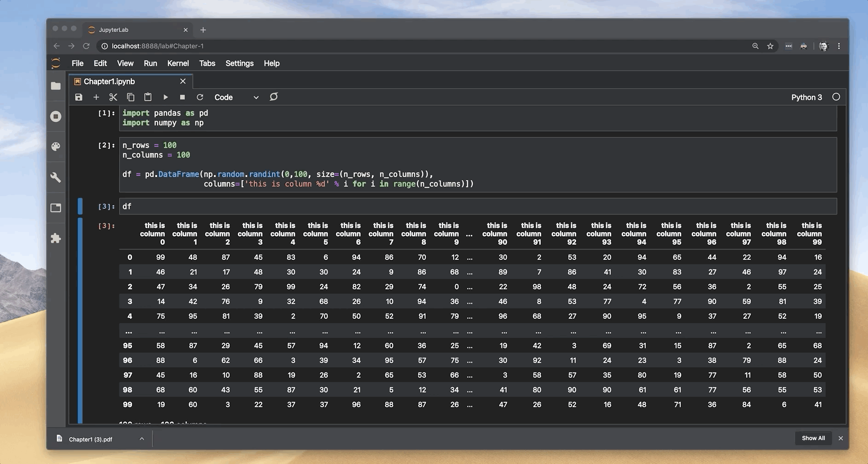Screen dimensions: 868x464
Task: Restart the kernel with the circular arrow icon
Action: coord(199,97)
